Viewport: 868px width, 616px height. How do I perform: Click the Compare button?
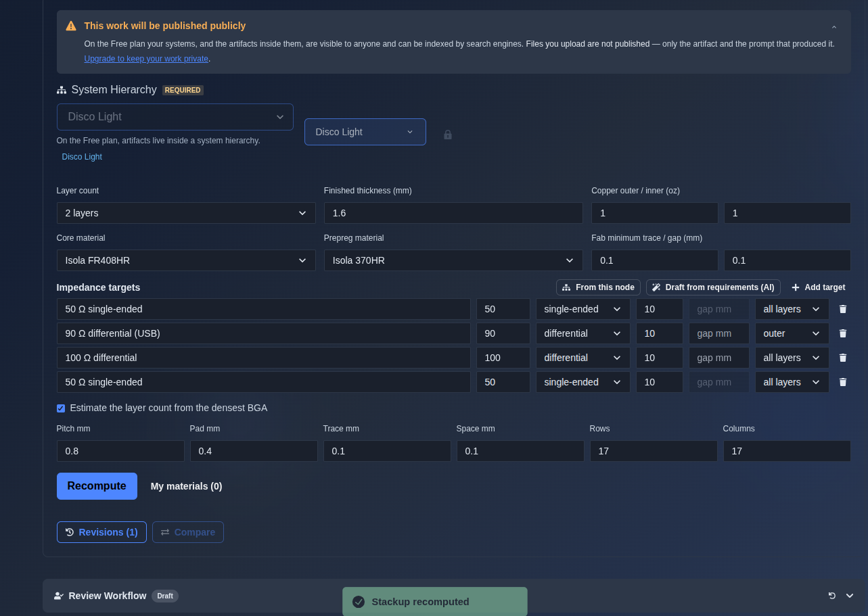coord(188,532)
